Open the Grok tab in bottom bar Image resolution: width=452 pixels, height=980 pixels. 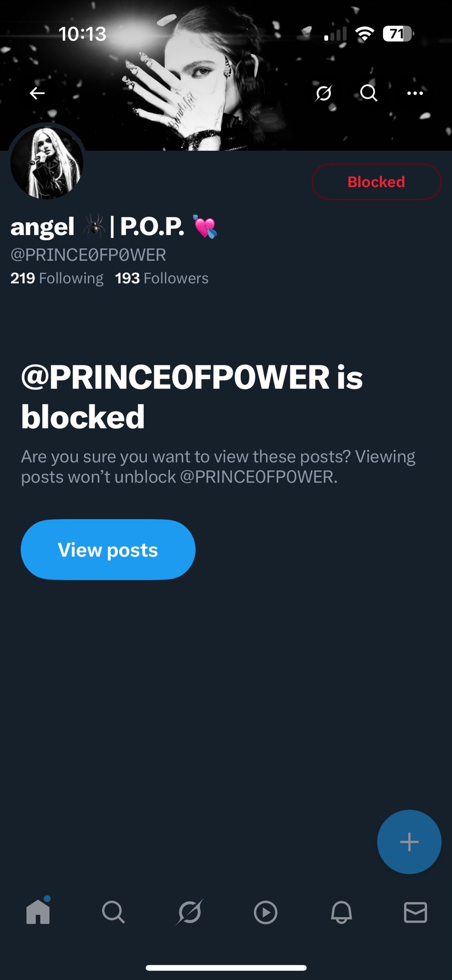coord(189,912)
